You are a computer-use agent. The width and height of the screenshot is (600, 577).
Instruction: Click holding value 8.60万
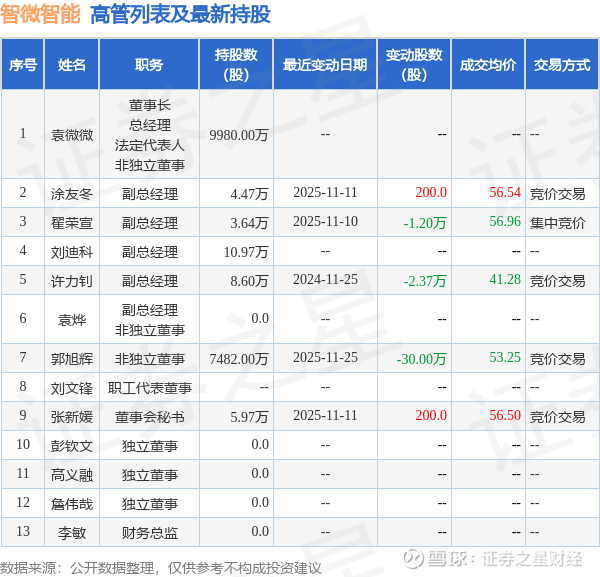click(x=249, y=281)
